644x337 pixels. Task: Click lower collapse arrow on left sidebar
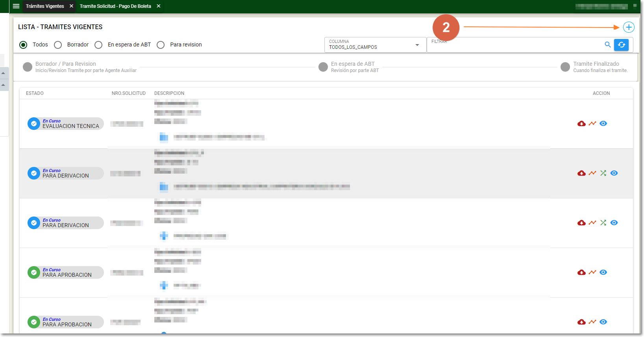pos(3,85)
